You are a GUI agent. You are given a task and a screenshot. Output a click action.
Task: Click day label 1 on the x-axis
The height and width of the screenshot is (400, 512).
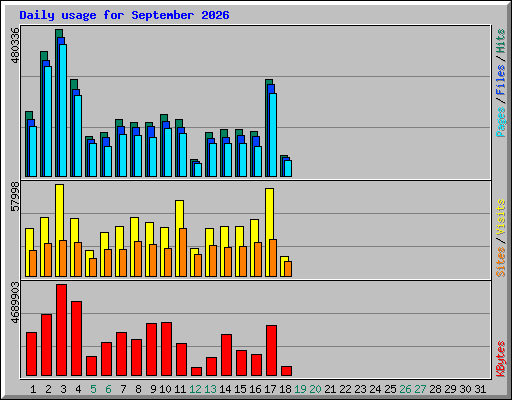33,389
